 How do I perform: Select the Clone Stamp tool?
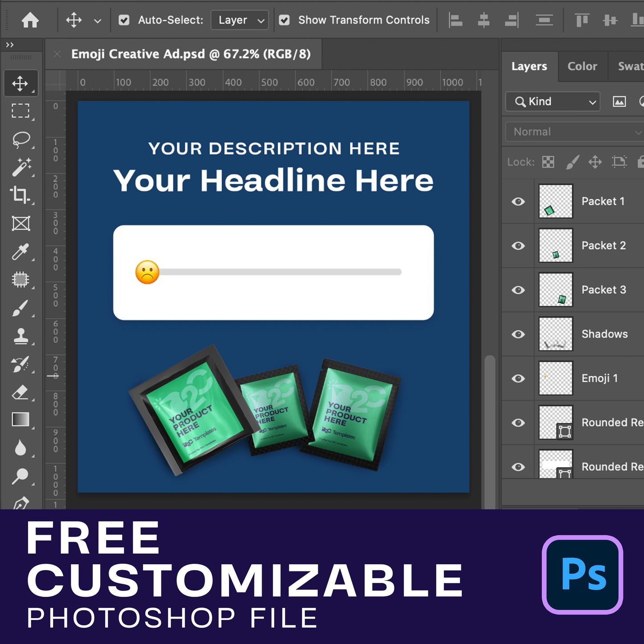point(21,336)
